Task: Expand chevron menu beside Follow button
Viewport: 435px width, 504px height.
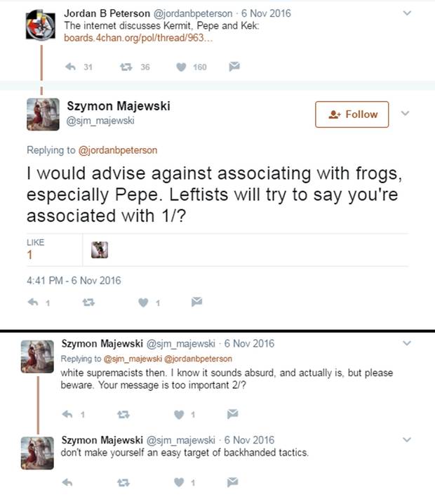Action: click(x=404, y=113)
